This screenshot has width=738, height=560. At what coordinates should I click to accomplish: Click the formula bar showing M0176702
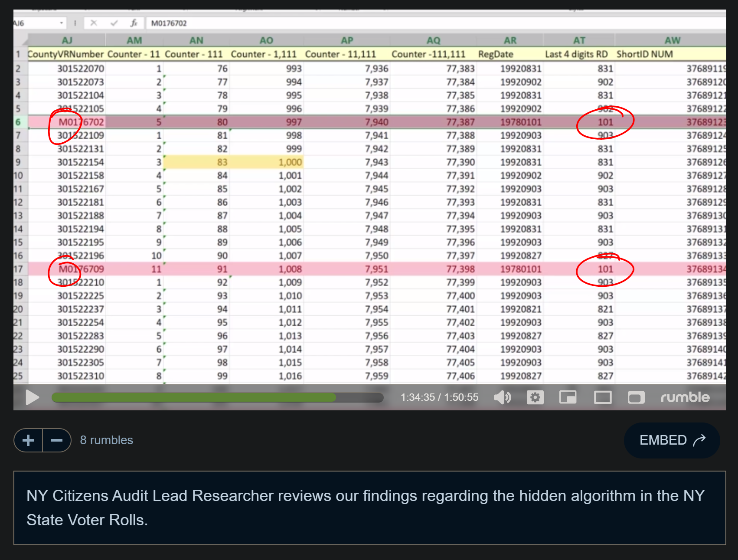pyautogui.click(x=436, y=23)
